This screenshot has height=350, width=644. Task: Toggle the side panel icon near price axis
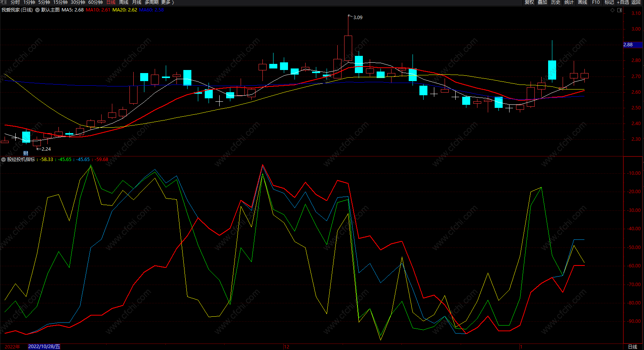pyautogui.click(x=620, y=10)
